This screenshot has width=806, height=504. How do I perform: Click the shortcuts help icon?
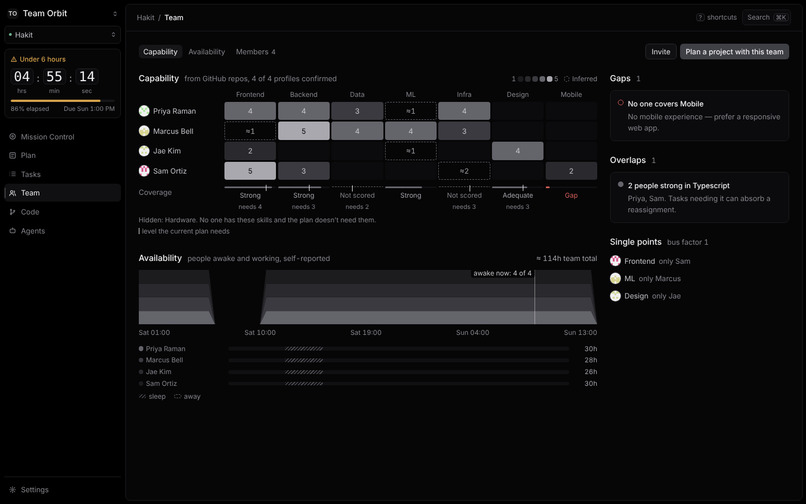(700, 17)
